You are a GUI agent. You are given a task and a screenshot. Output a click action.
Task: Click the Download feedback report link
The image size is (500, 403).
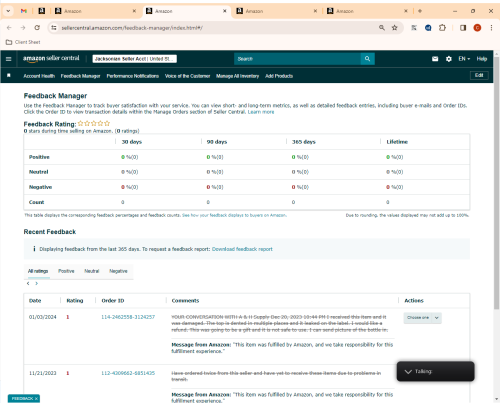tap(242, 249)
